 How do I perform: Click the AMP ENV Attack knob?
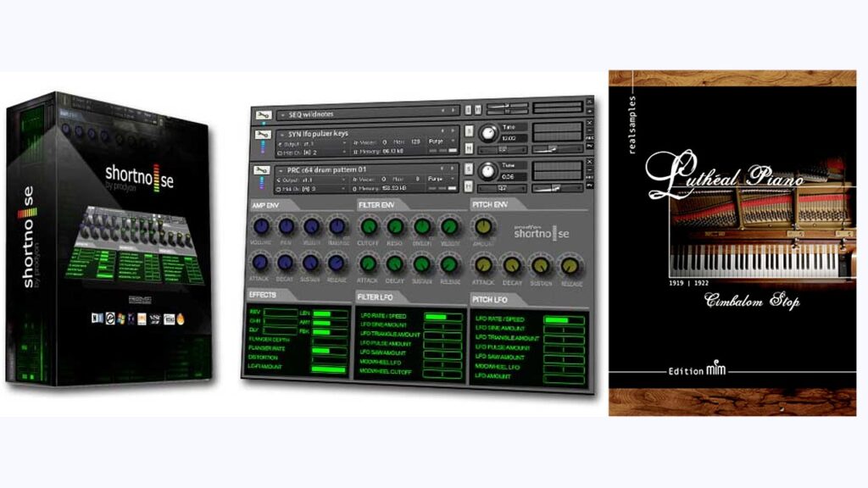(x=259, y=263)
